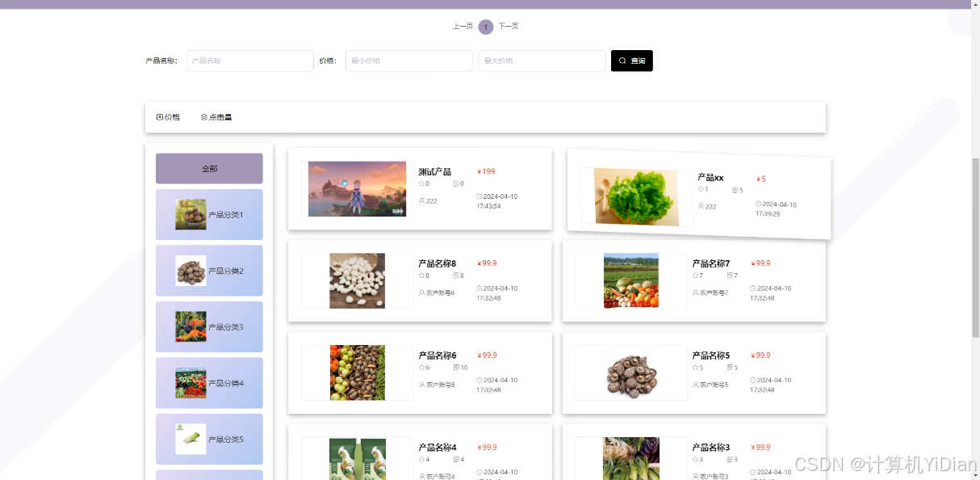Click the star icon on 产品名称5 card
980x480 pixels.
click(x=695, y=368)
